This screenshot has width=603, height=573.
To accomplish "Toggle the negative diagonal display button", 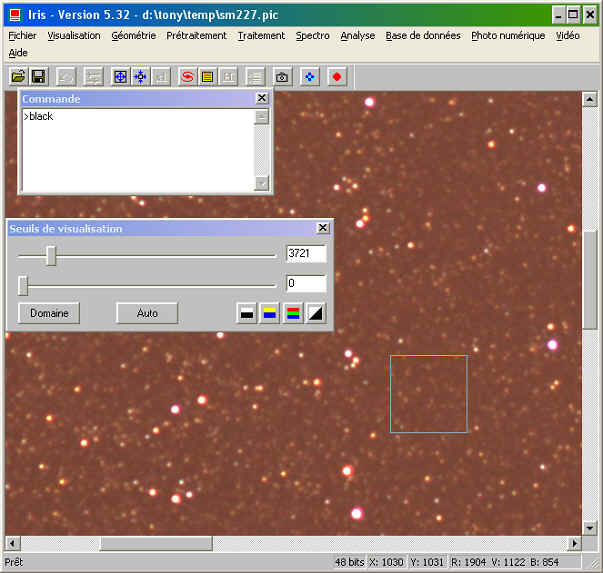I will (x=315, y=314).
